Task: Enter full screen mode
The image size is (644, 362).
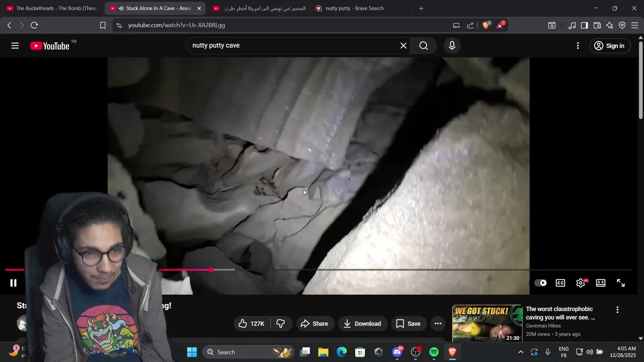Action: [x=621, y=283]
